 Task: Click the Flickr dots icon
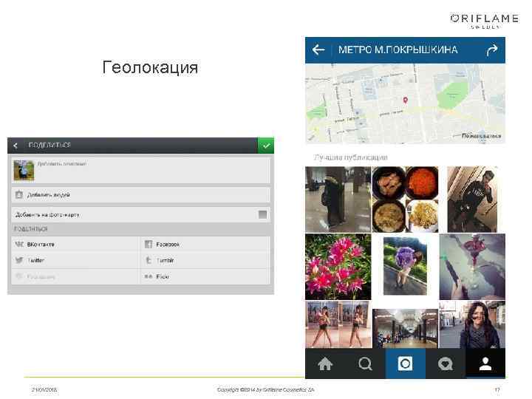(149, 276)
